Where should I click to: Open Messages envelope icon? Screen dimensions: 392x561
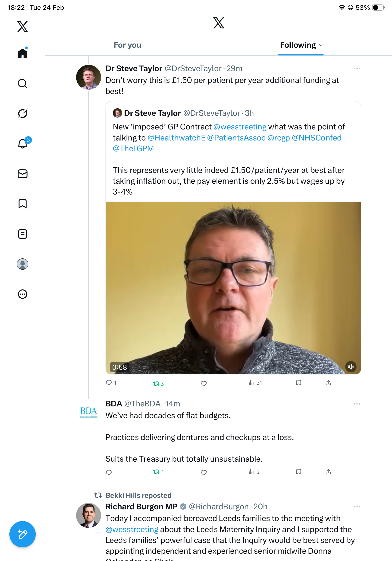click(23, 174)
